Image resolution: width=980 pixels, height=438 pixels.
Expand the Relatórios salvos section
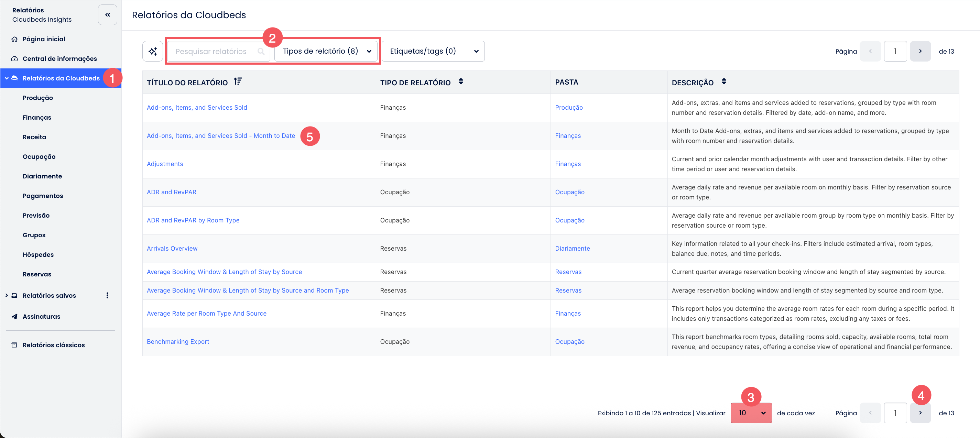(x=7, y=295)
